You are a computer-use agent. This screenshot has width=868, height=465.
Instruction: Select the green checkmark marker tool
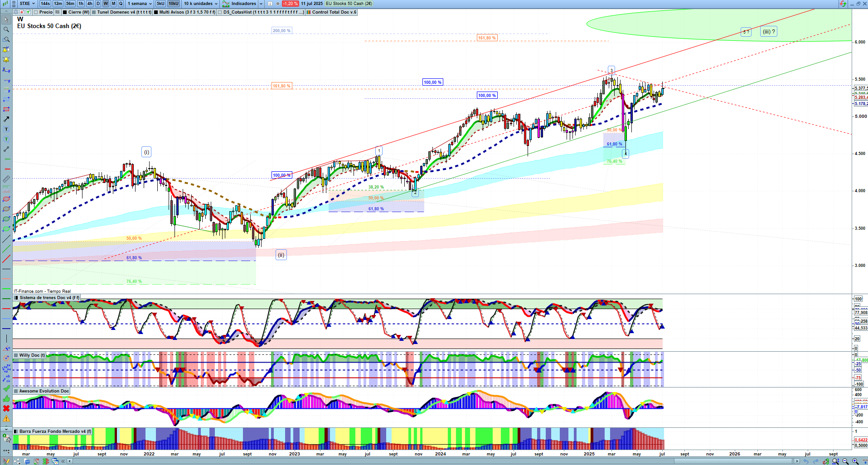pos(6,388)
